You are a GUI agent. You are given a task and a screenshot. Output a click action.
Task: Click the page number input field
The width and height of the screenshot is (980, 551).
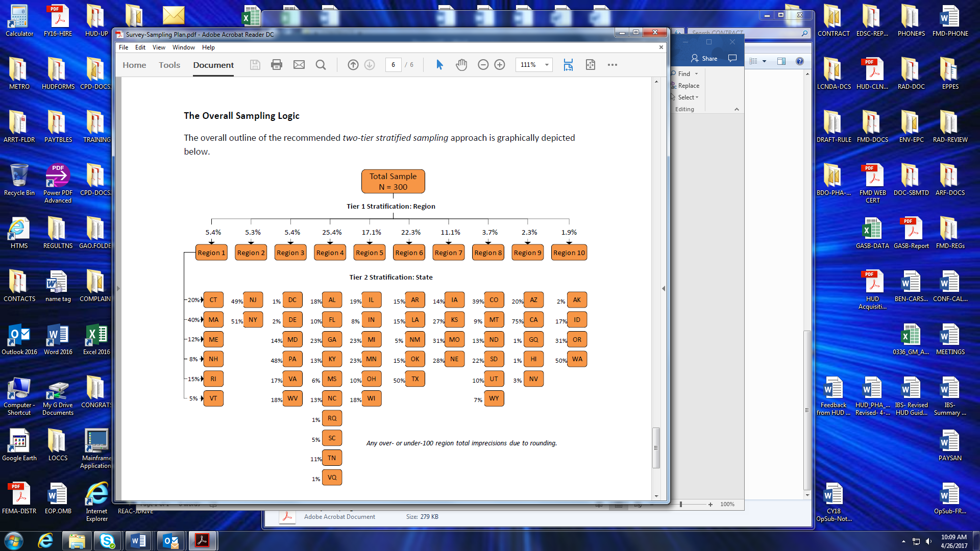click(393, 65)
